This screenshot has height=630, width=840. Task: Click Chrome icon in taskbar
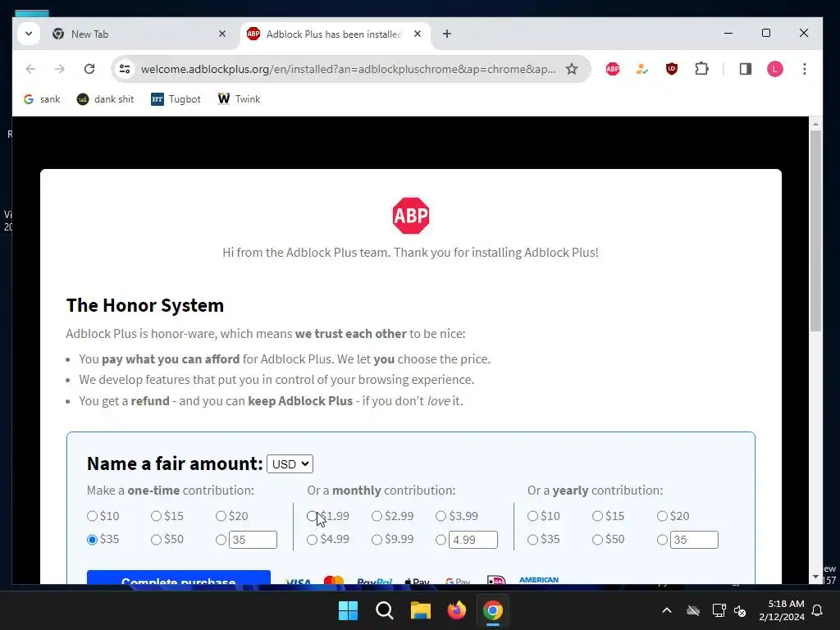(x=493, y=610)
